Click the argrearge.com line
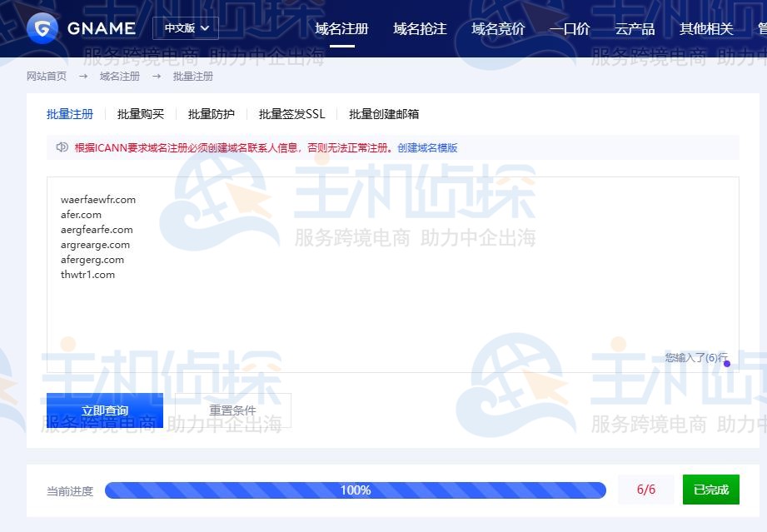Screen dimensions: 767x532 (x=96, y=245)
